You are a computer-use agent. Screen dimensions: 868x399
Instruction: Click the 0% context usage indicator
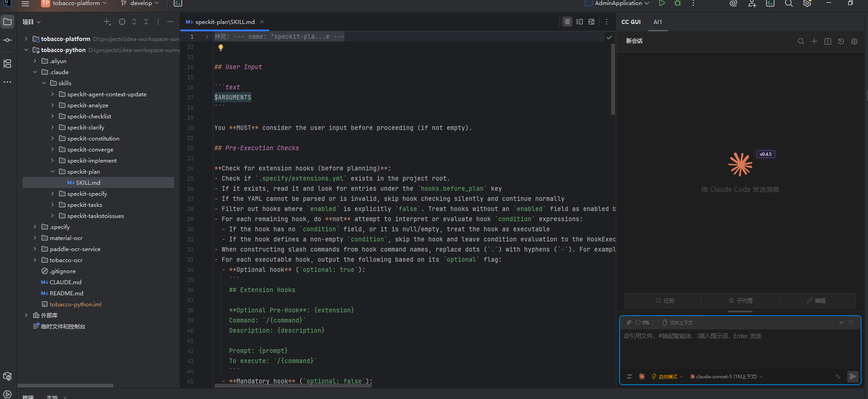(x=642, y=323)
